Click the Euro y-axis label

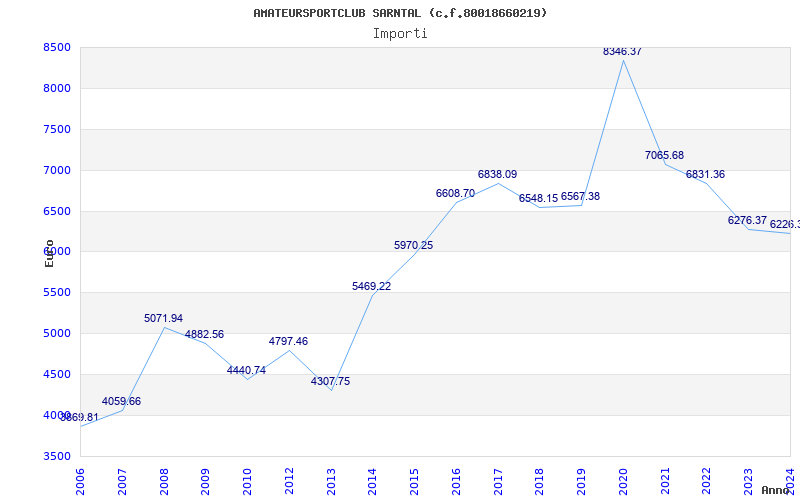[49, 253]
